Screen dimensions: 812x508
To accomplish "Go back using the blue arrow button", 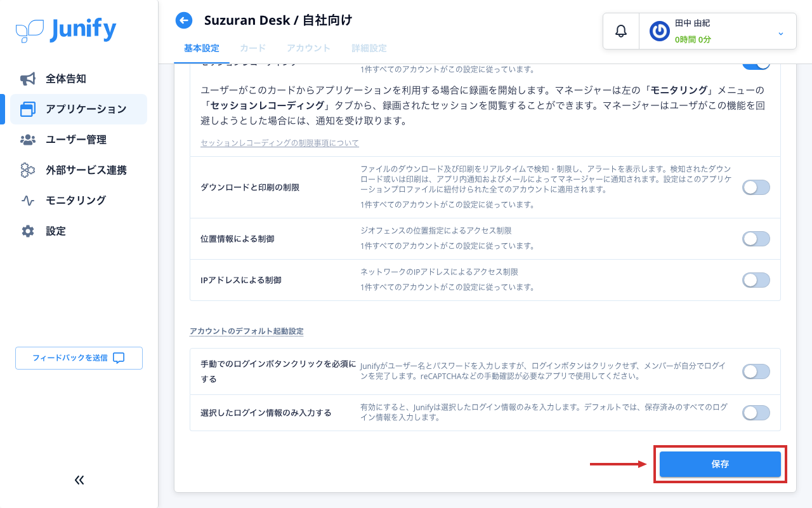I will click(x=184, y=21).
